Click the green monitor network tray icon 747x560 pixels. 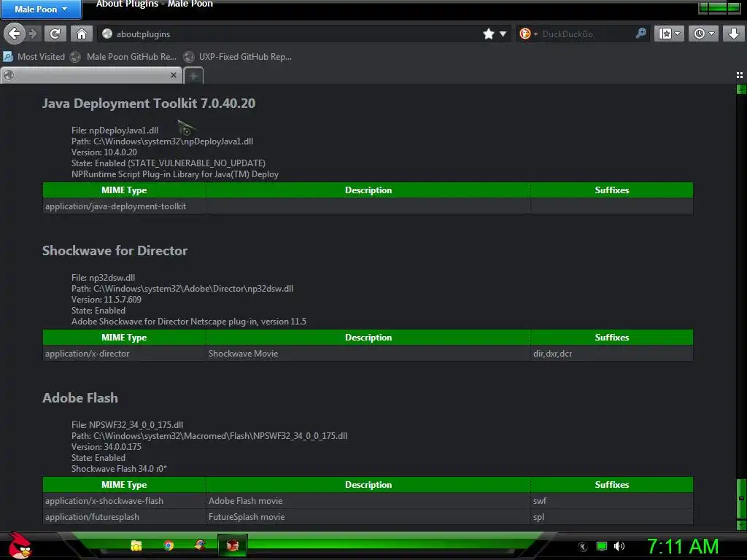tap(602, 546)
